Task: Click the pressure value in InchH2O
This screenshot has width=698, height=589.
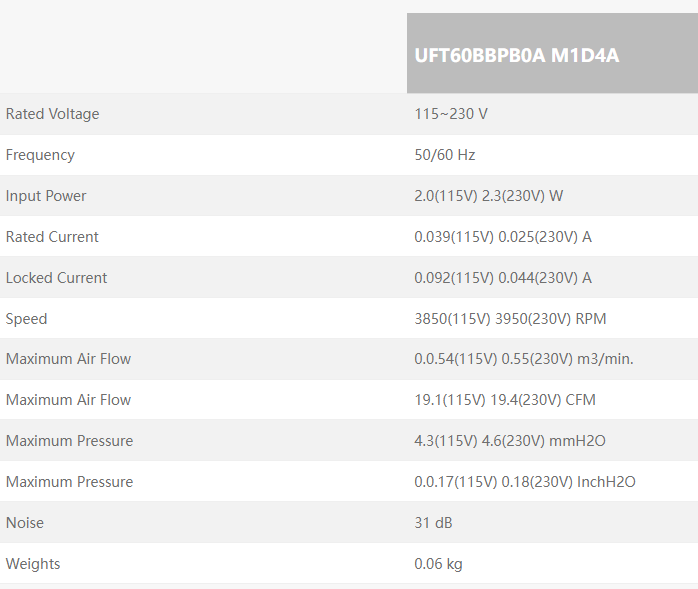Action: 525,482
